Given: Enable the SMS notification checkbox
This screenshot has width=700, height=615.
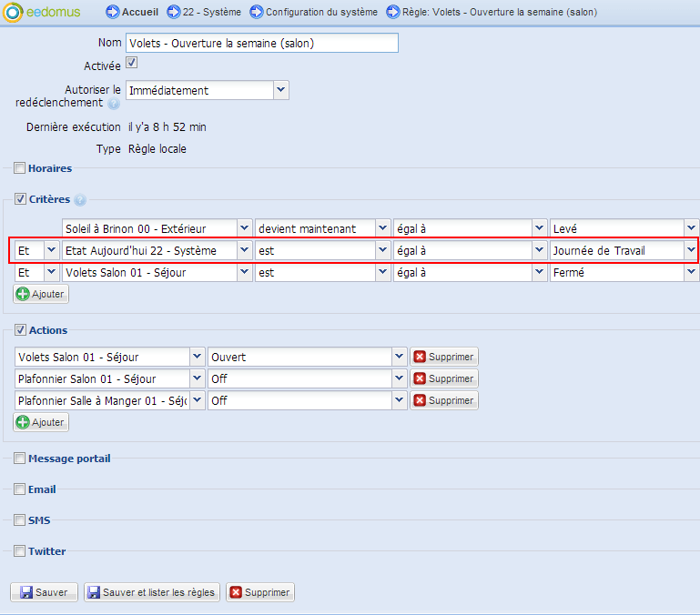Looking at the screenshot, I should [19, 520].
